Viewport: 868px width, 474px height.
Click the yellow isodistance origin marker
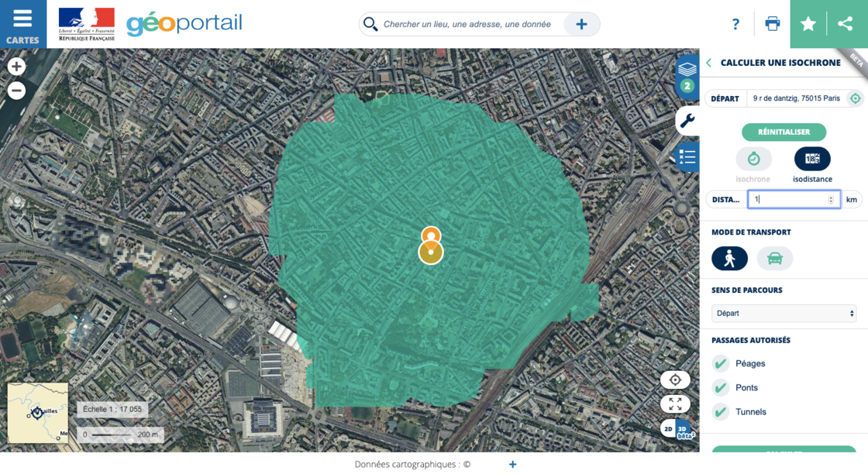click(431, 252)
